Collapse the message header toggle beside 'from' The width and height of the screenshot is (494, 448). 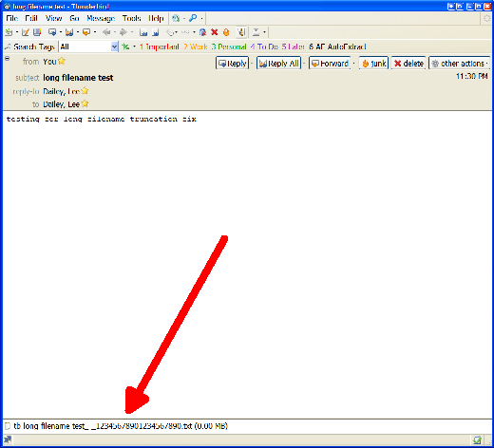(8, 59)
